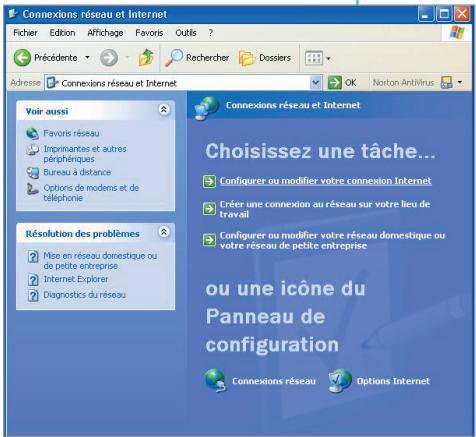Click the Imprimantes et autres périphériques icon
Viewport: 476px width, 437px height.
coord(32,149)
